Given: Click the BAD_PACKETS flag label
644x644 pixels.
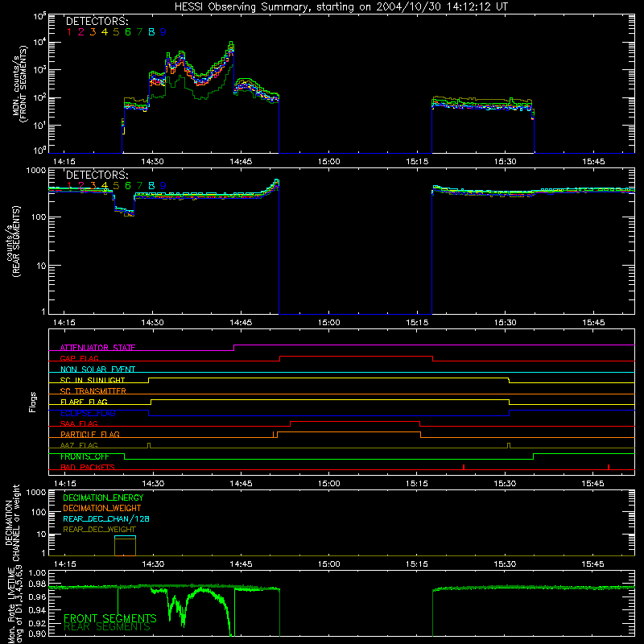Looking at the screenshot, I should (x=88, y=467).
